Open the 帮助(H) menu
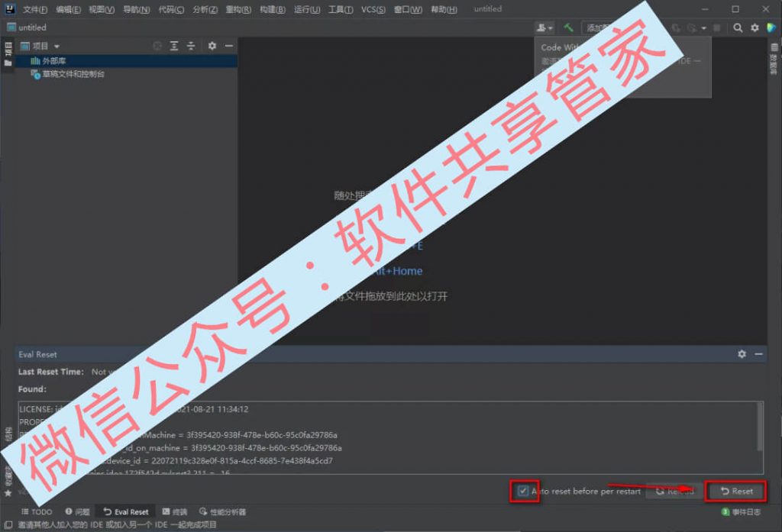This screenshot has width=782, height=532. pyautogui.click(x=444, y=9)
